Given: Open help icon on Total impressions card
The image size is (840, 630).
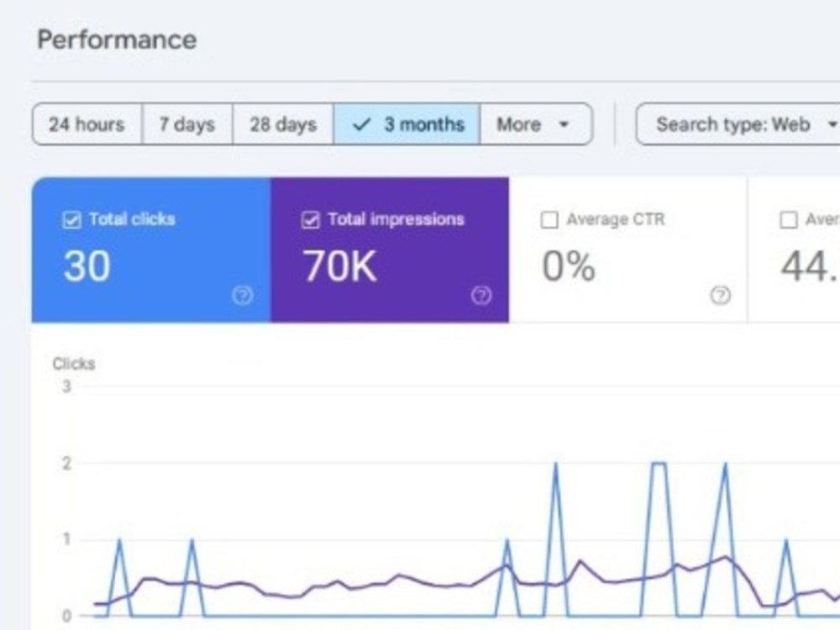Looking at the screenshot, I should (x=481, y=295).
